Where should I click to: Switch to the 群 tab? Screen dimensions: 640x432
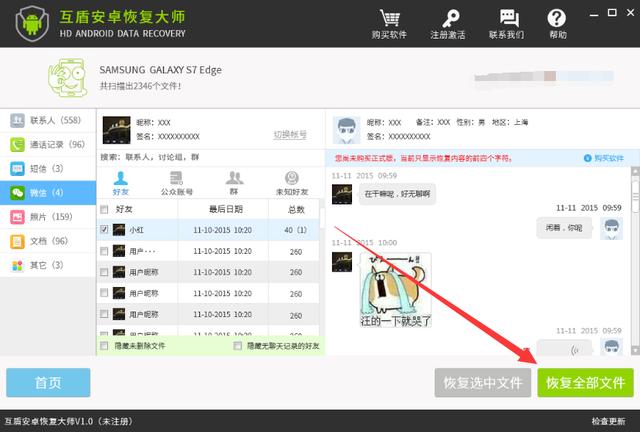coord(234,183)
